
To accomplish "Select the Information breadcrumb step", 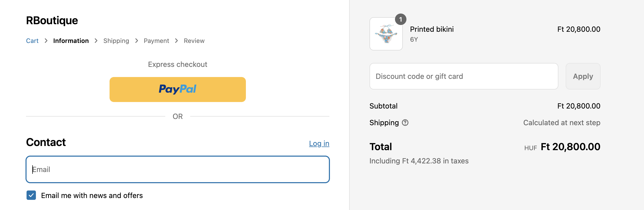I will tap(71, 41).
